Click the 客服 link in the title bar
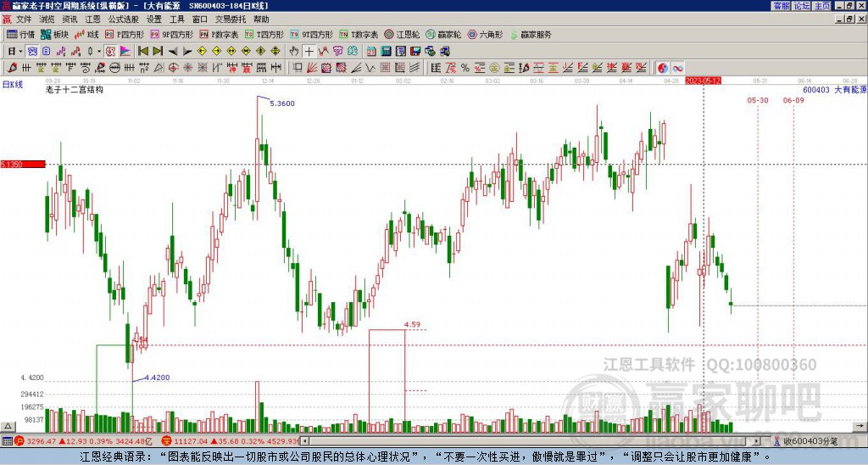 point(781,6)
